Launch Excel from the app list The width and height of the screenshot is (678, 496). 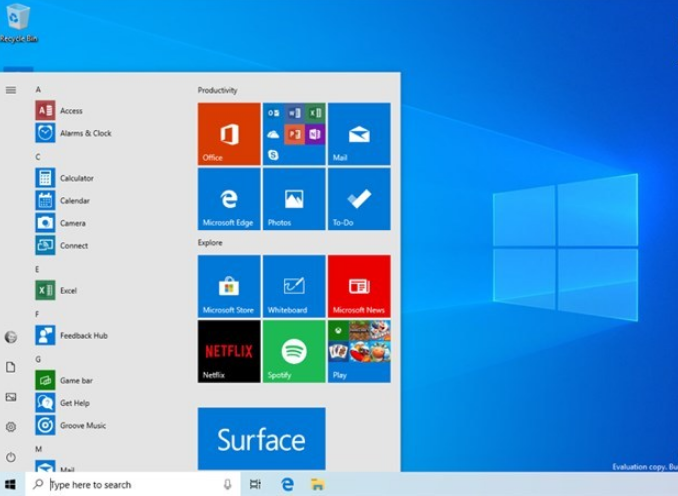56,291
